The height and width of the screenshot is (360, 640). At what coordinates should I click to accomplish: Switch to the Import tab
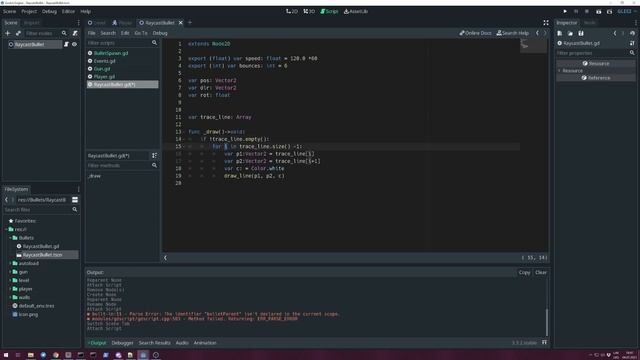tap(31, 23)
